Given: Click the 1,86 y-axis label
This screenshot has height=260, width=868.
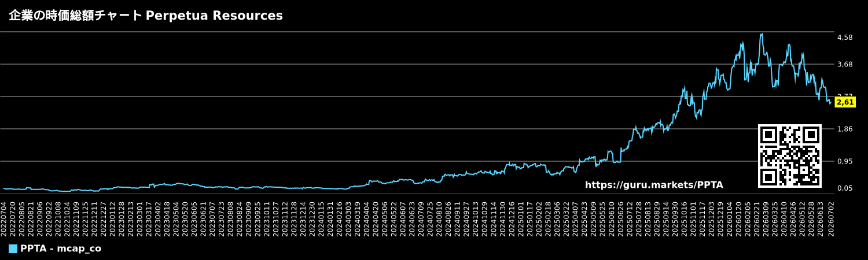Looking at the screenshot, I should (845, 129).
